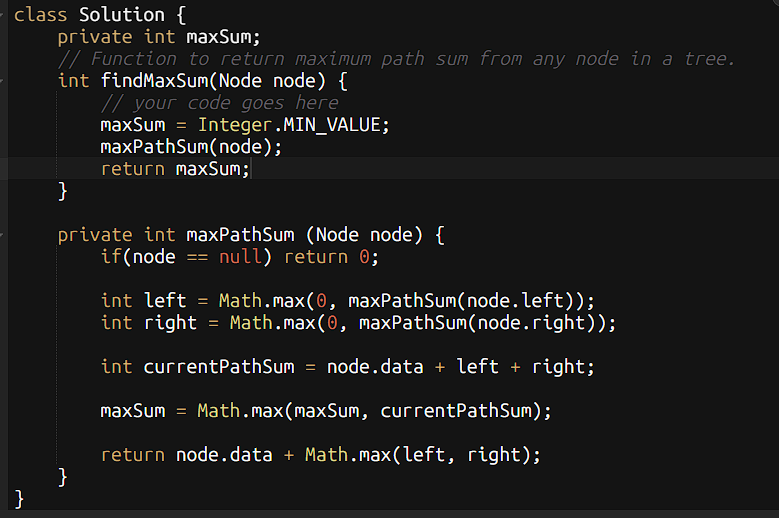Click "maxPathSum(node.right)" recursive call
The image size is (779, 518).
tap(478, 323)
